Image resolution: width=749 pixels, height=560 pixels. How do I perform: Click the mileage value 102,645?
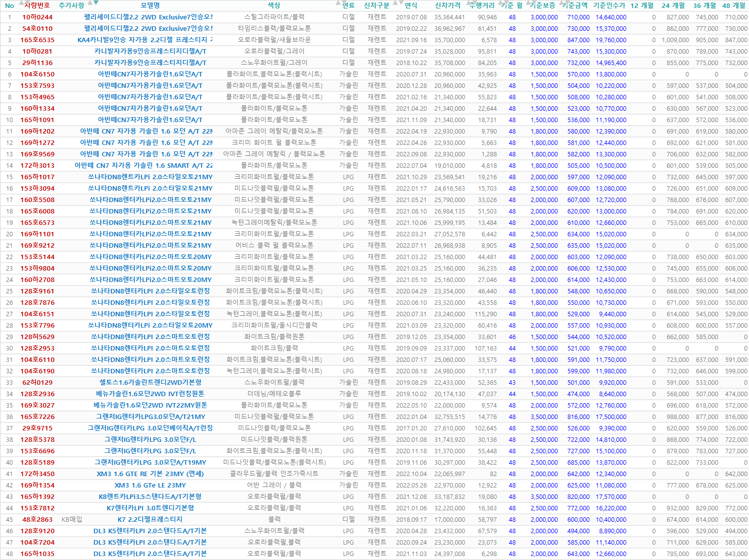click(x=485, y=428)
